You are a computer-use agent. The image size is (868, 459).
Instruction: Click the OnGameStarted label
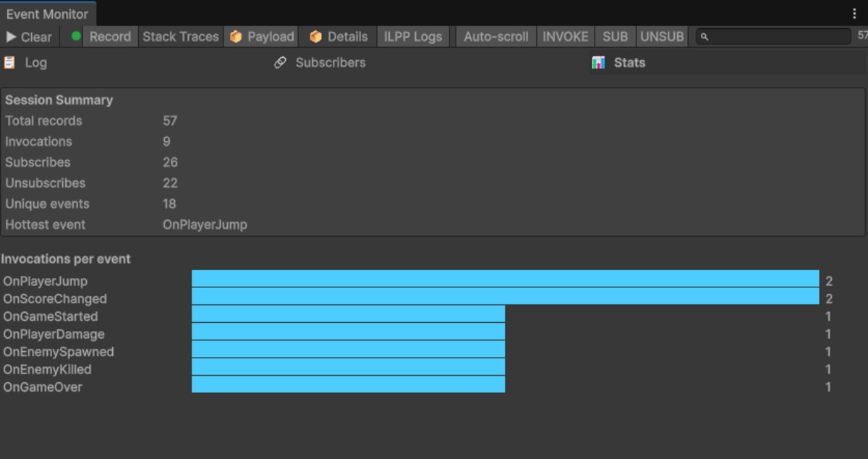(x=51, y=316)
